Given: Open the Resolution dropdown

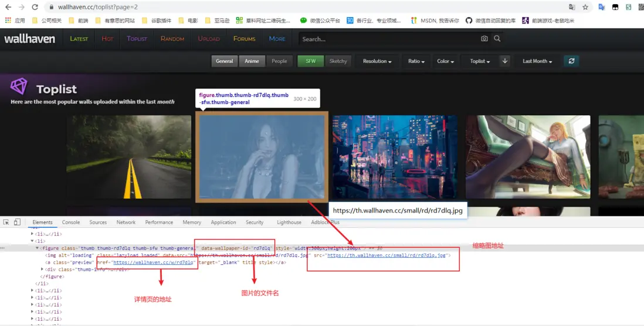Looking at the screenshot, I should [377, 61].
